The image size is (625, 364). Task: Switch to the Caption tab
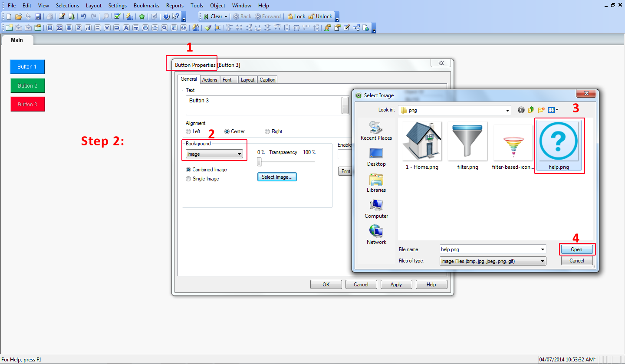click(x=267, y=80)
